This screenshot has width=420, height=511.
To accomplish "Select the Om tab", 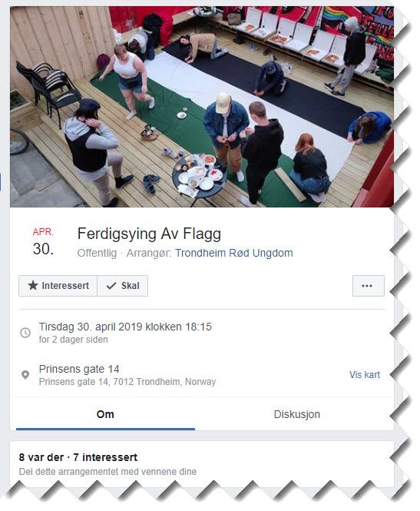I will tap(105, 414).
